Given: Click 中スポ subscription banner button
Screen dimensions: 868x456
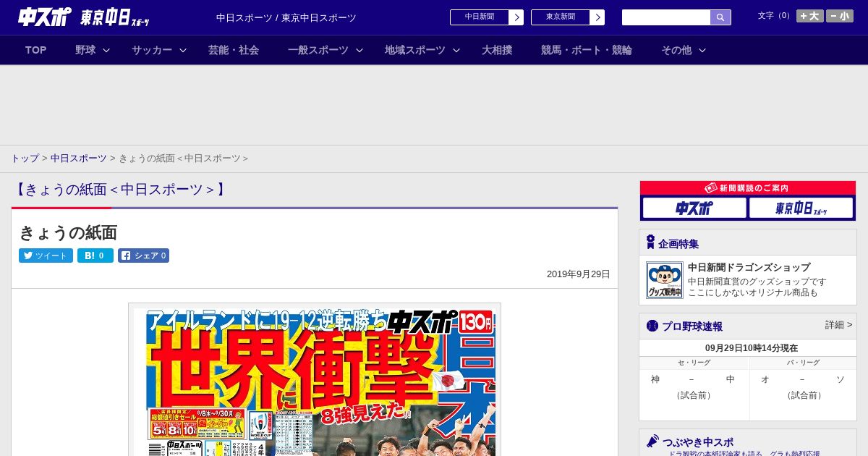Looking at the screenshot, I should coord(694,208).
